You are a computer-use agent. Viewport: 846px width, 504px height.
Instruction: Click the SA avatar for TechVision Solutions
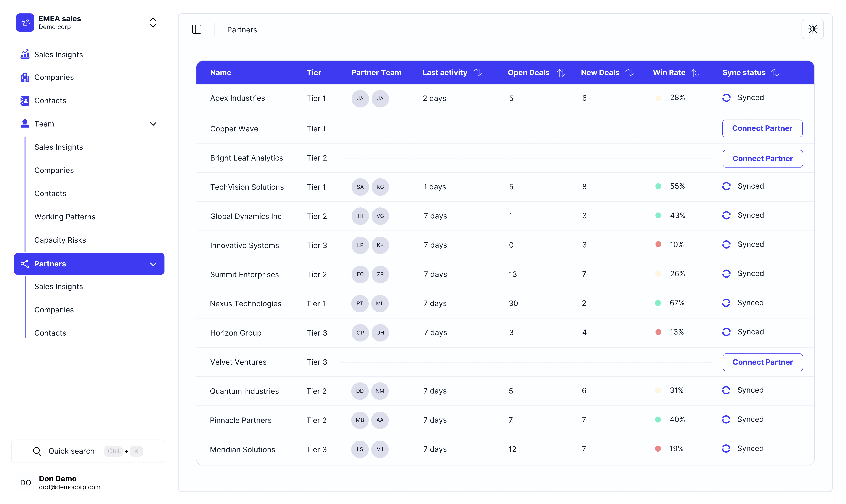coord(360,187)
